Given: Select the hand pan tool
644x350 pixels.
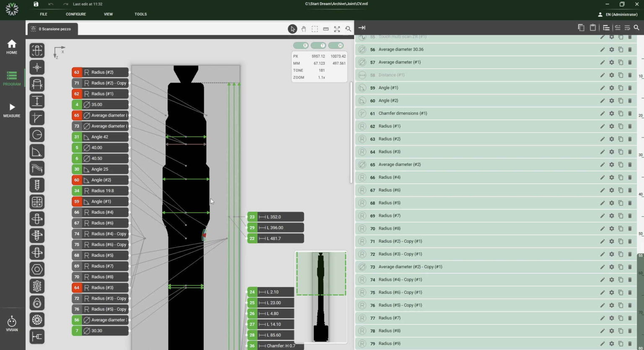Looking at the screenshot, I should coord(304,29).
